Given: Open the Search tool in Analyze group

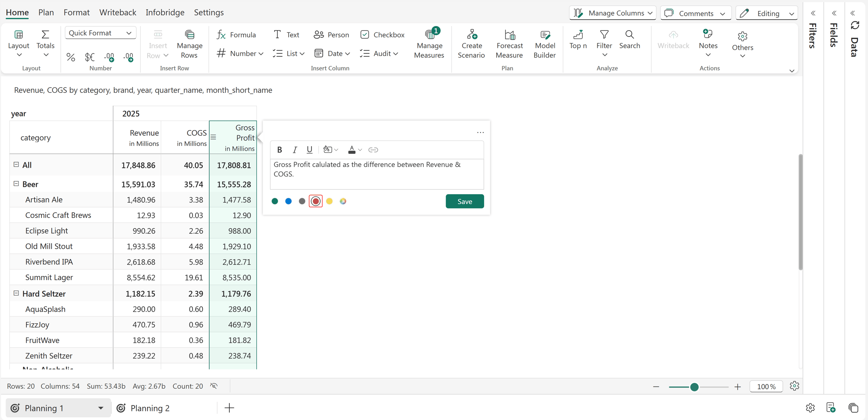Looking at the screenshot, I should point(630,40).
